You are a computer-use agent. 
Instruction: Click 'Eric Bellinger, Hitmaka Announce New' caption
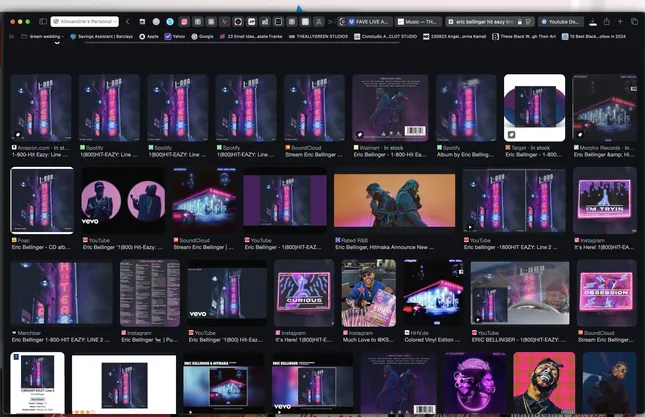point(384,247)
